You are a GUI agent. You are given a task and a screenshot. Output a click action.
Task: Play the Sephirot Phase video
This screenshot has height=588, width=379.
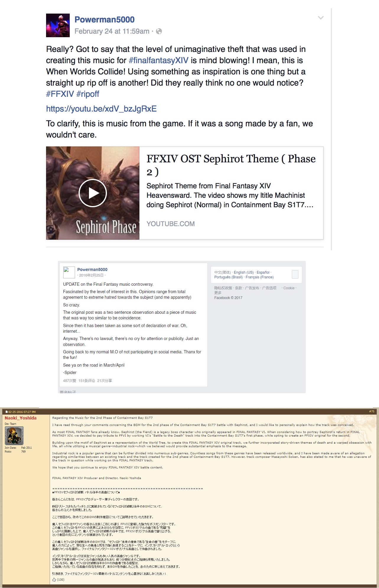(x=93, y=193)
